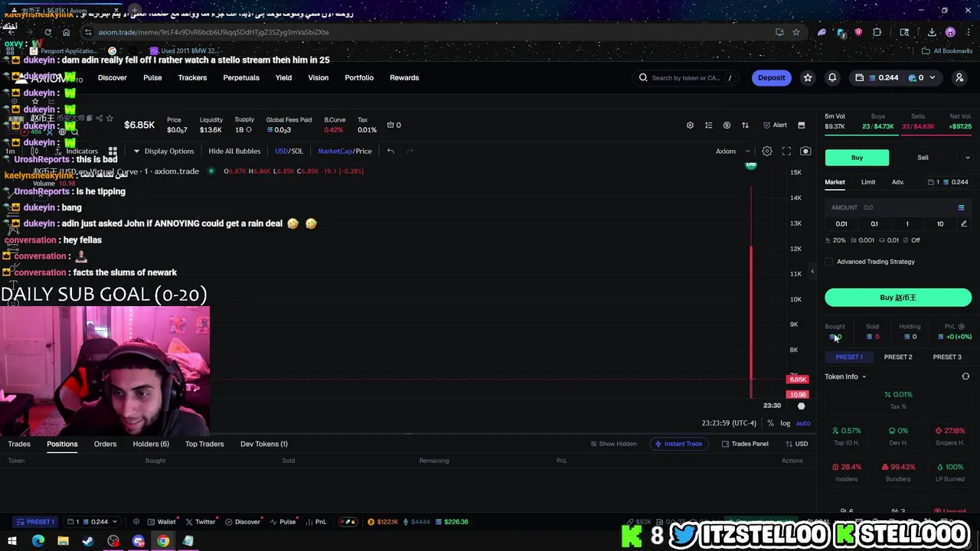Open bottom bar wallet selector 0.244
The width and height of the screenshot is (980, 551).
click(x=92, y=522)
